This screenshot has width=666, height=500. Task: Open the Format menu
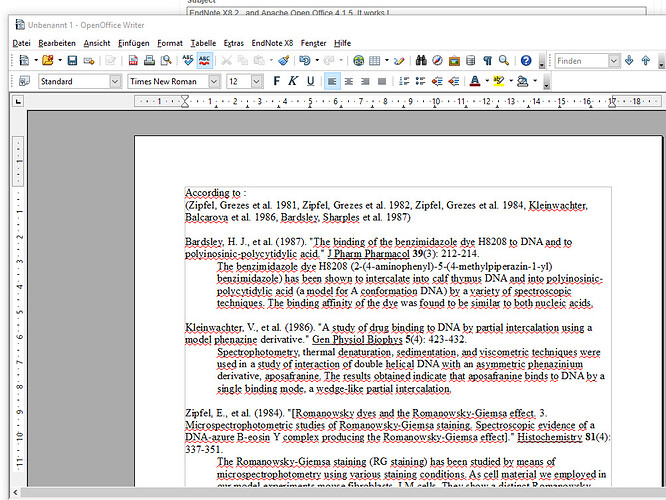pos(169,43)
